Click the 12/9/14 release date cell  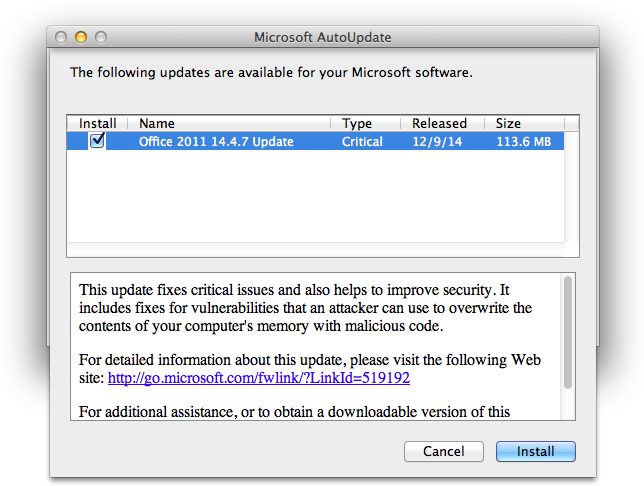[x=435, y=142]
